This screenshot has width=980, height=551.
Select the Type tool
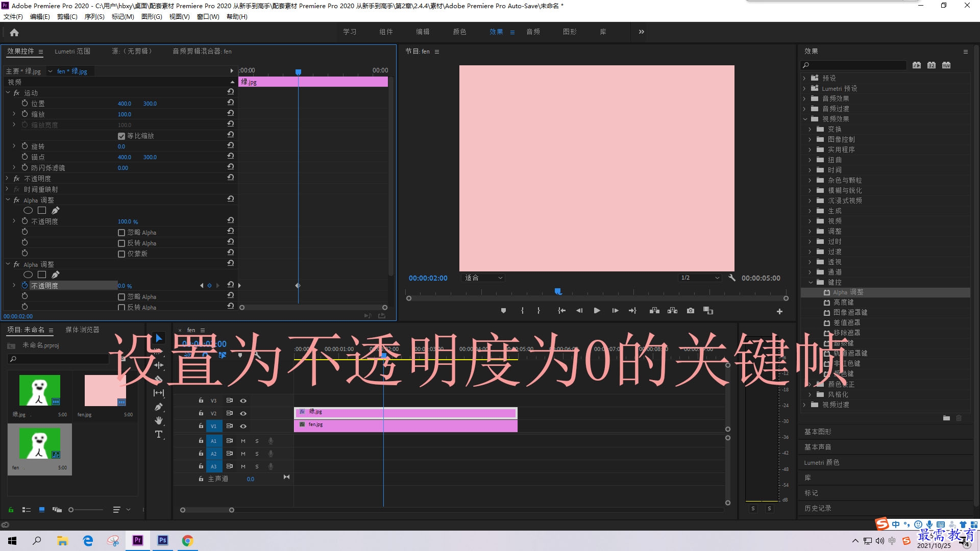[159, 434]
